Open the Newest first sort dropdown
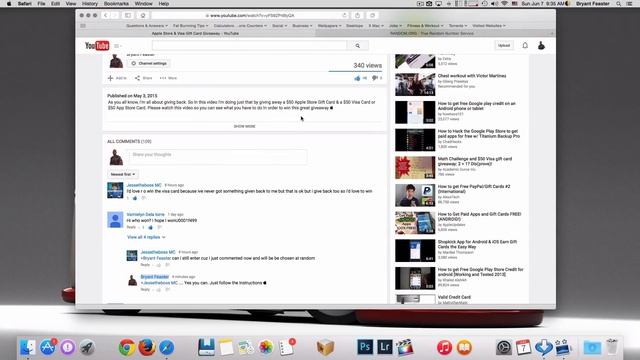The height and width of the screenshot is (360, 640). (x=123, y=174)
